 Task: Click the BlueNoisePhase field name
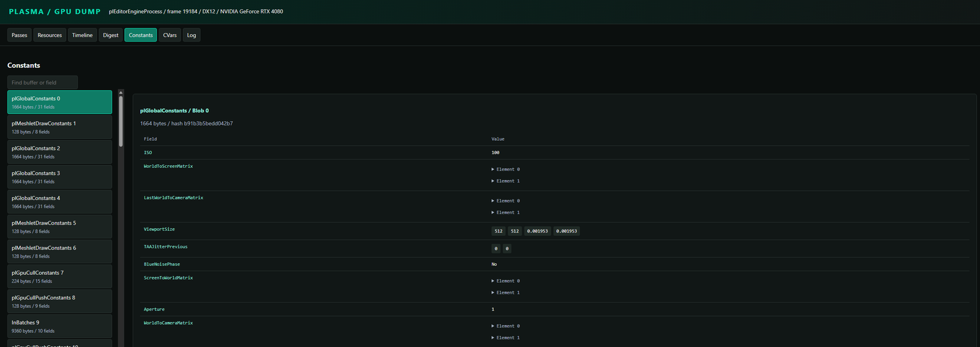pos(162,264)
